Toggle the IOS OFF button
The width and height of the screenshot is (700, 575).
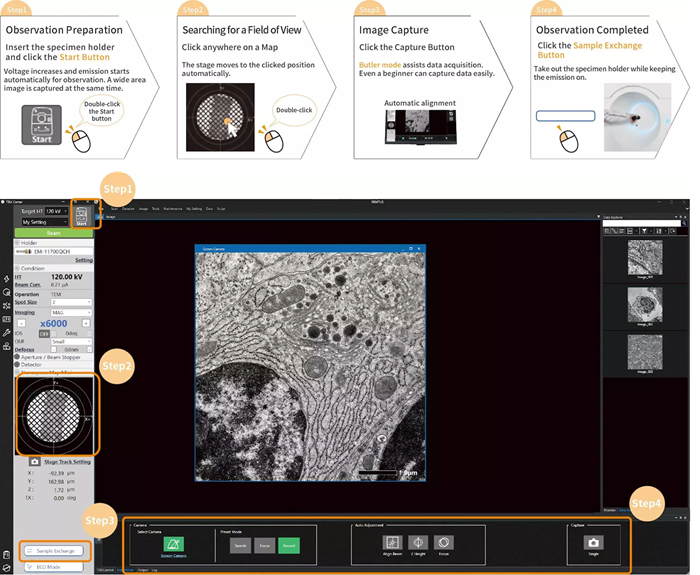[44, 333]
